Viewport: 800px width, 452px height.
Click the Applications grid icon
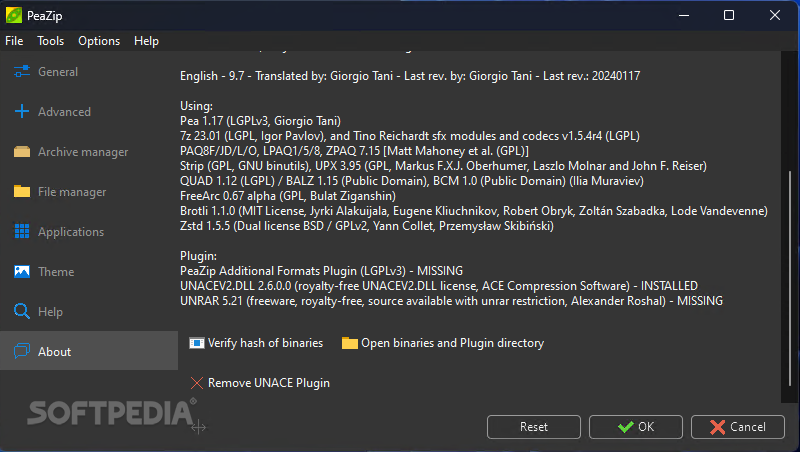pos(21,231)
